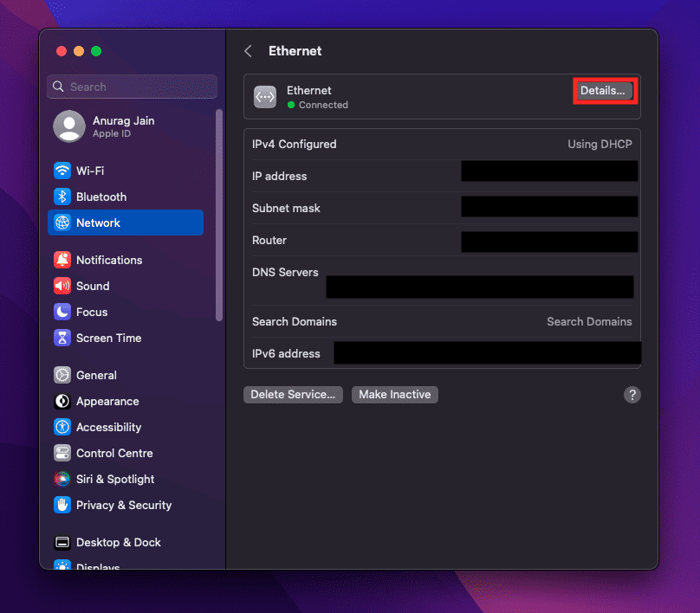
Task: Open help with the question mark button
Action: [632, 395]
